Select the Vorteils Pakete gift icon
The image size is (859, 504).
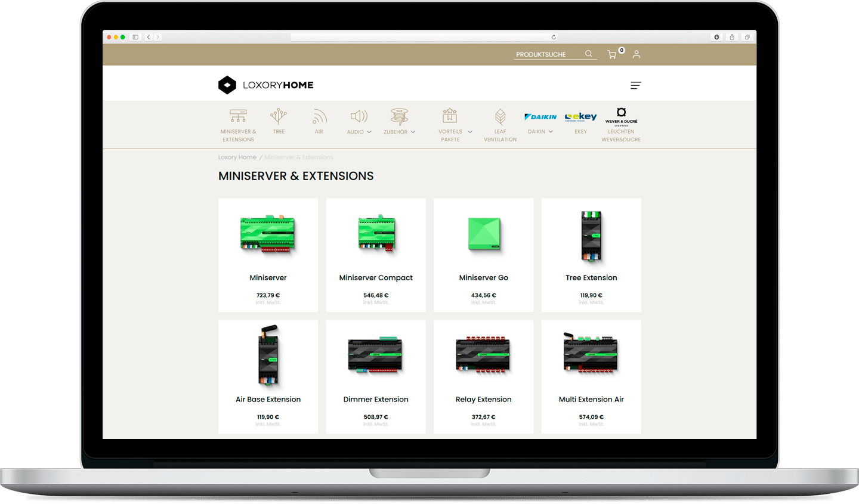(450, 115)
